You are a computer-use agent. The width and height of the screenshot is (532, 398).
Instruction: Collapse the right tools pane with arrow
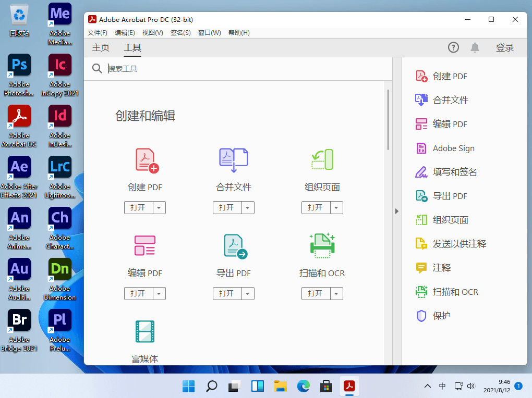[x=397, y=211]
